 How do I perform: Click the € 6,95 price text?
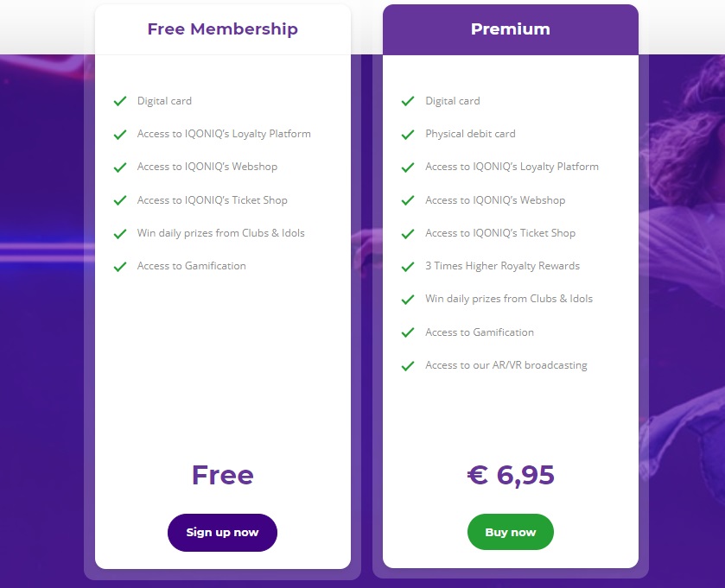pyautogui.click(x=510, y=475)
